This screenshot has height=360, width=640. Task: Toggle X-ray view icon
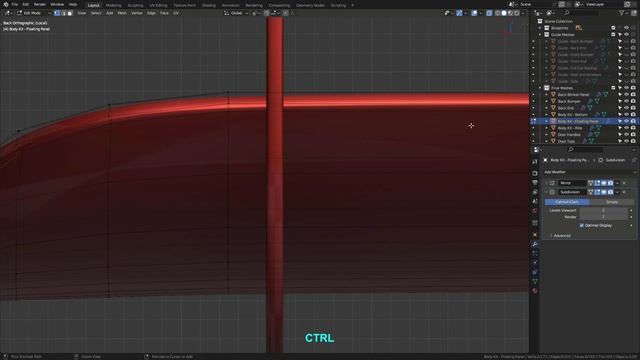pos(489,13)
